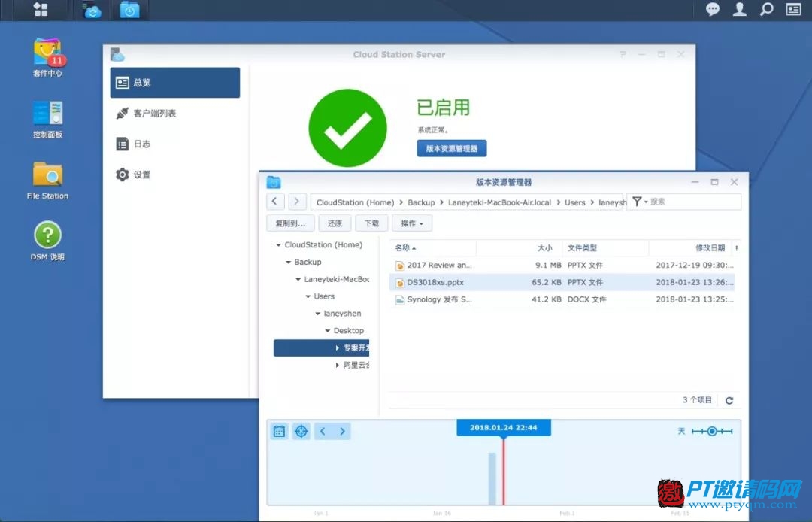Collapse the Desktop tree node
This screenshot has height=522, width=812.
327,330
